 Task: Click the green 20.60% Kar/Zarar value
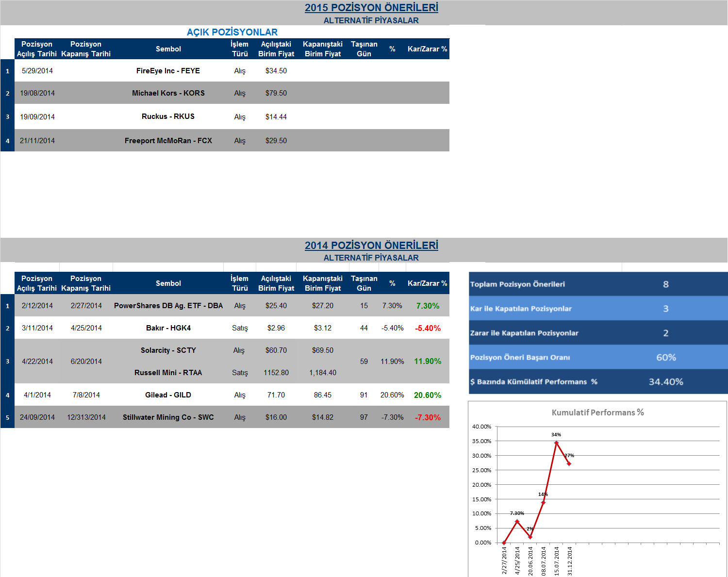point(428,395)
